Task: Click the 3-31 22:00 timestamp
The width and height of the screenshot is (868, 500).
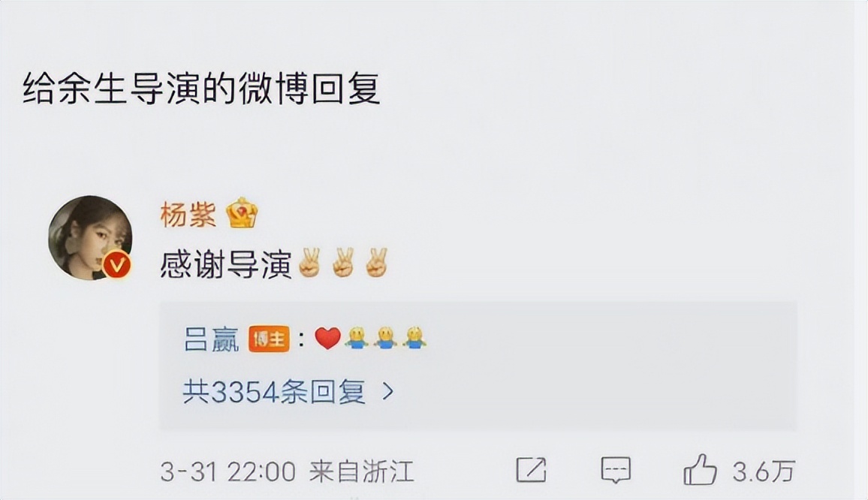Action: tap(228, 471)
